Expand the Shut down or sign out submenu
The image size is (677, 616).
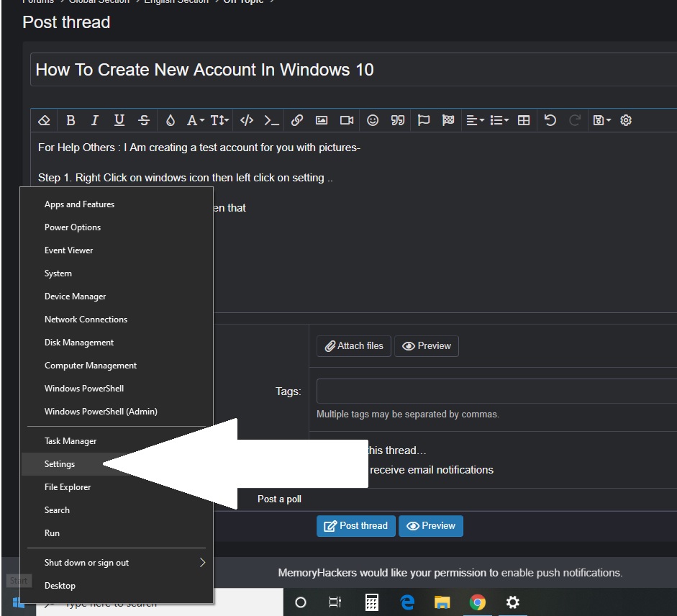tap(117, 563)
